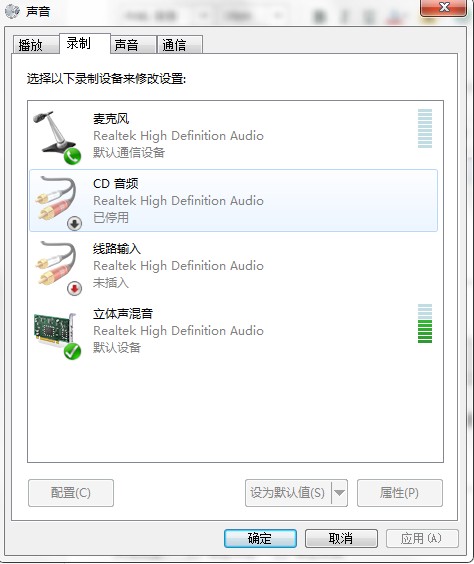Click the 麦克风 volume level meter

pos(425,128)
